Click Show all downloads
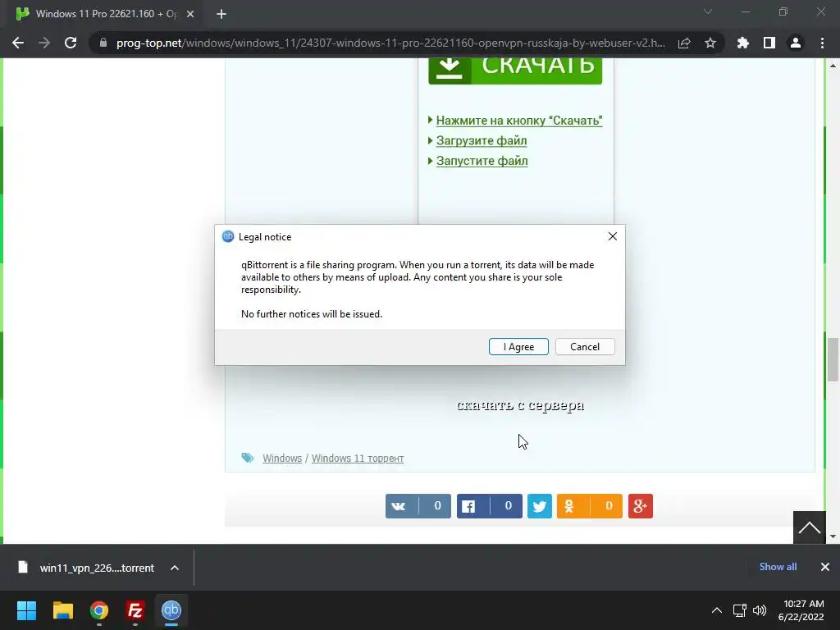The image size is (840, 630). click(x=778, y=566)
